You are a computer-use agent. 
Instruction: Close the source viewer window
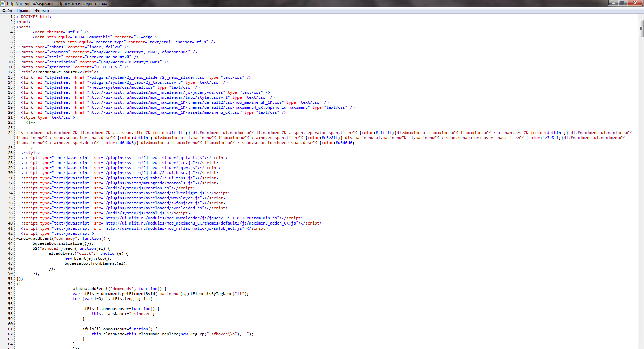pyautogui.click(x=635, y=3)
